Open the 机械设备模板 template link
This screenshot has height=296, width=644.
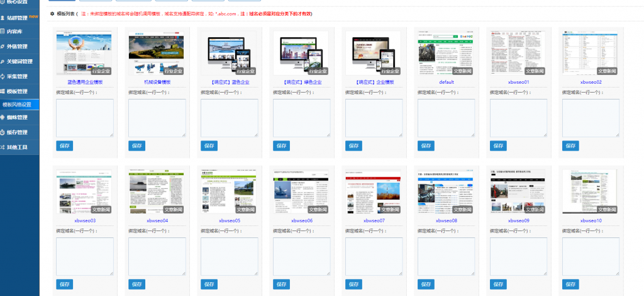(x=157, y=82)
